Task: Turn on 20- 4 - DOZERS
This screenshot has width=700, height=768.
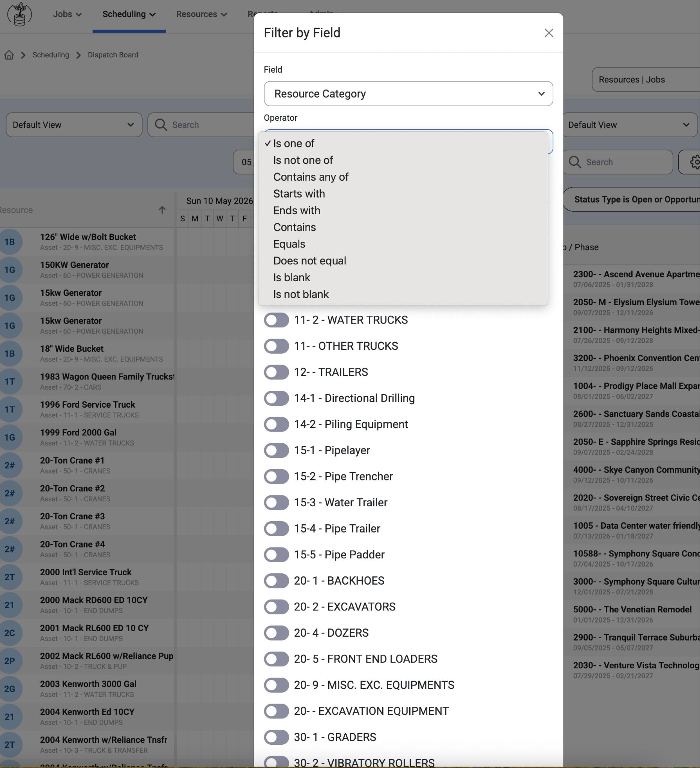Action: 276,633
